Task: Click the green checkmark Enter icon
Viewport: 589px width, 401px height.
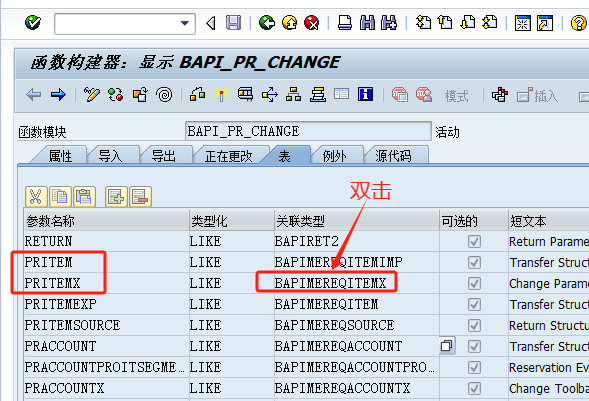Action: (x=33, y=23)
